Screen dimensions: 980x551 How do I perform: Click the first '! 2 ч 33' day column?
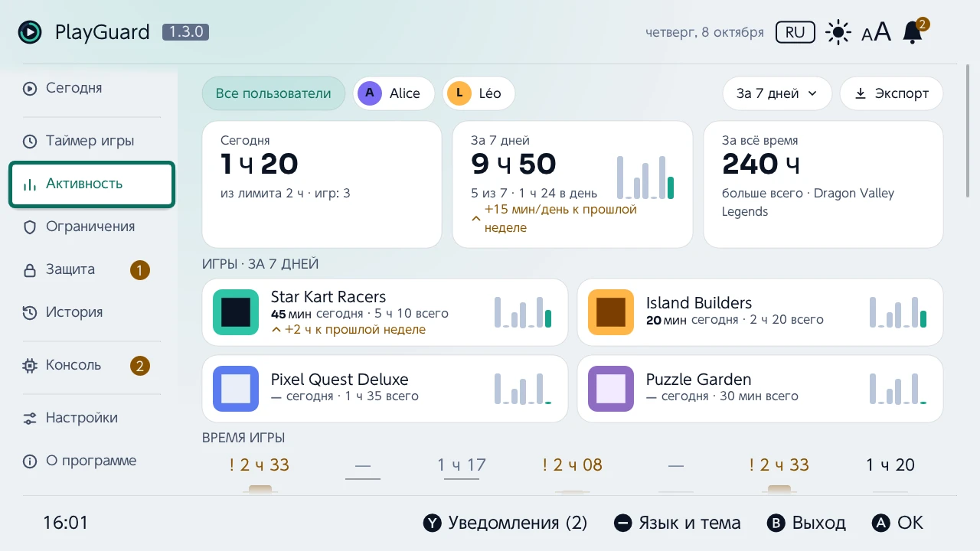click(x=260, y=465)
